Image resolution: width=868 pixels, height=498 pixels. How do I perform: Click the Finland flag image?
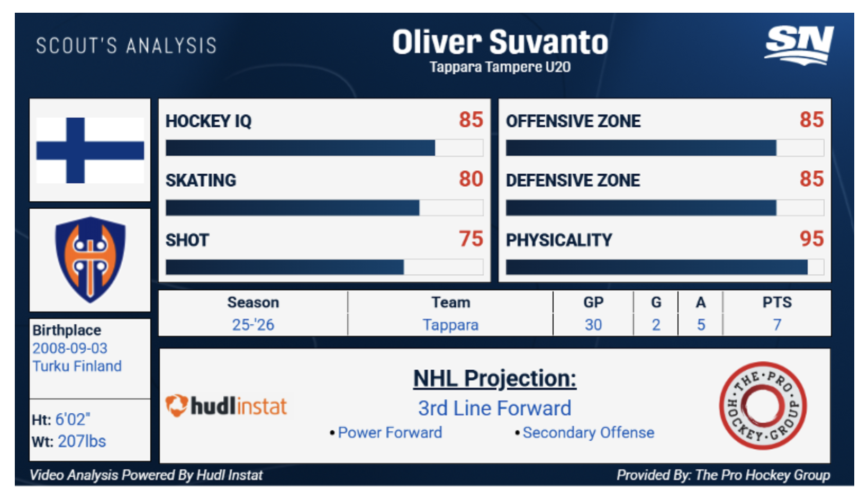(x=90, y=150)
